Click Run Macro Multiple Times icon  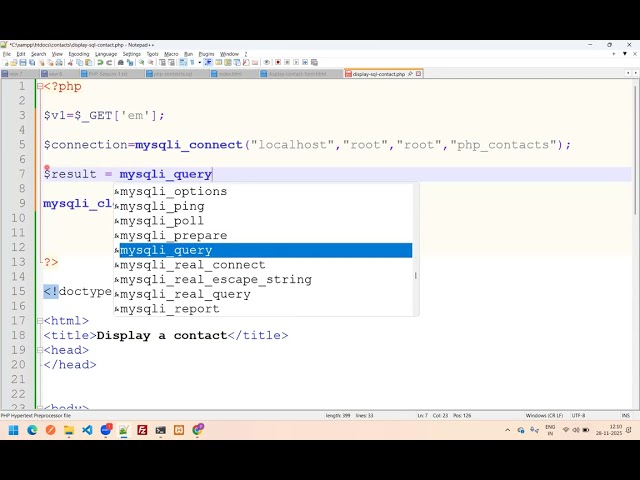click(305, 62)
